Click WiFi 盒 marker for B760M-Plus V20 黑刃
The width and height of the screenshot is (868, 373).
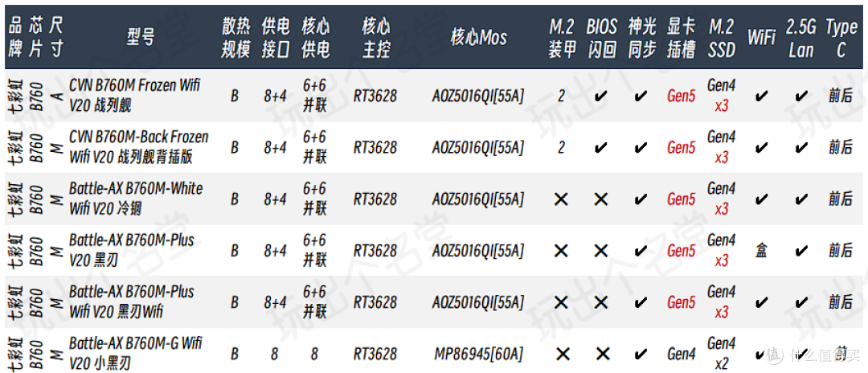[x=761, y=251]
